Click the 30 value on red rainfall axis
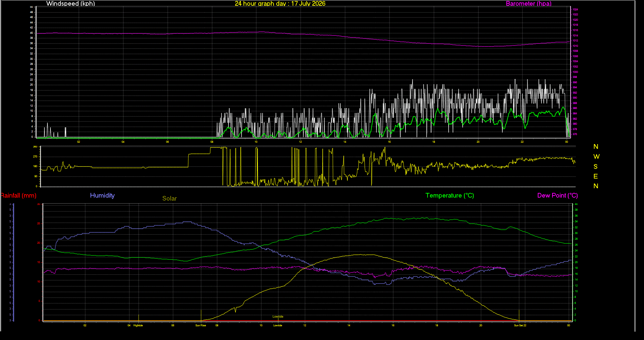This screenshot has height=340, width=644. (x=38, y=204)
